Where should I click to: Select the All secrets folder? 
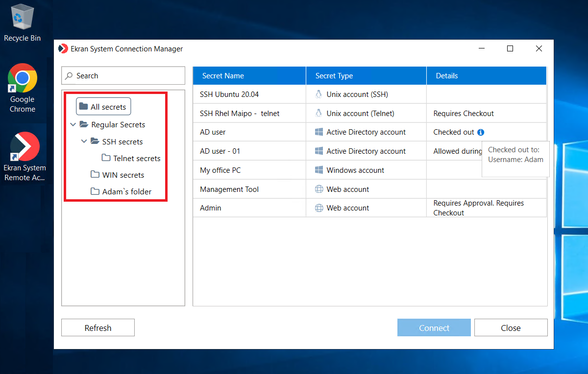(103, 107)
